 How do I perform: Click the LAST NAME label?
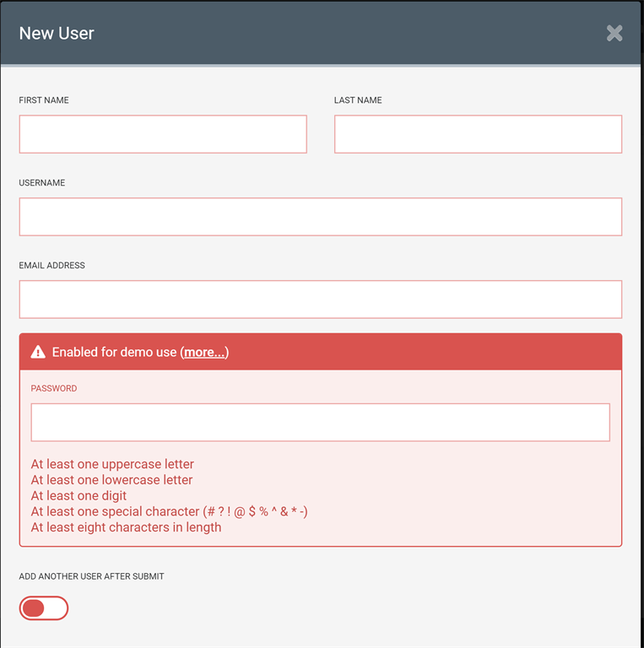coord(358,100)
